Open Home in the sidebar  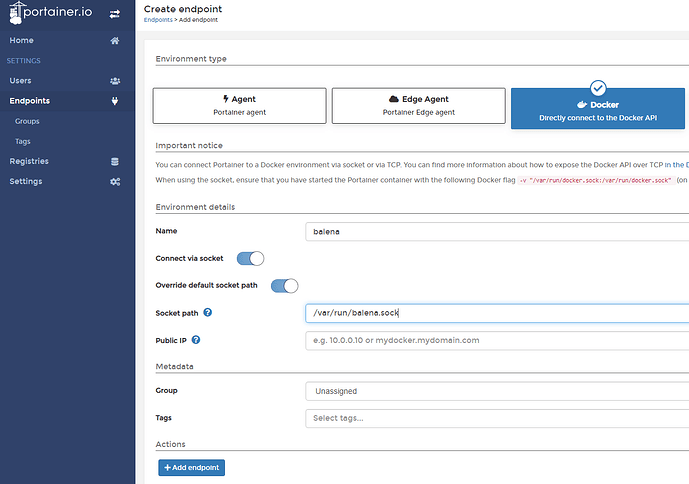click(67, 40)
